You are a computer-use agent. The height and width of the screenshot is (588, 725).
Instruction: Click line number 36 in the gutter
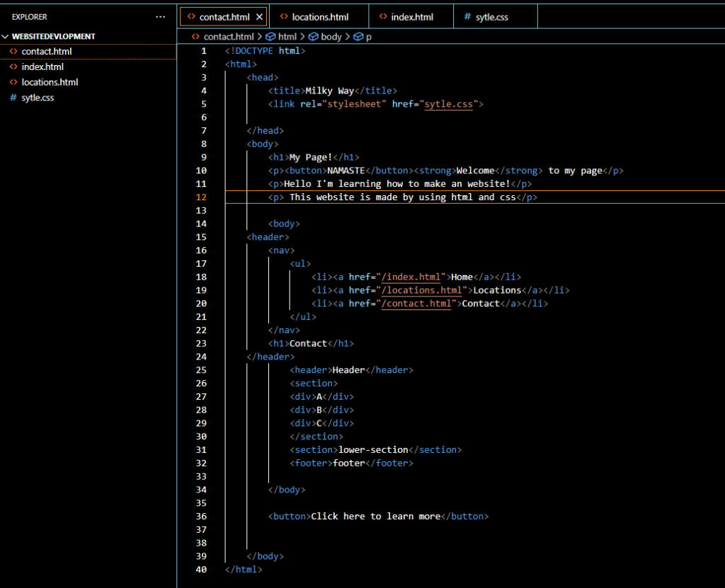(x=202, y=516)
